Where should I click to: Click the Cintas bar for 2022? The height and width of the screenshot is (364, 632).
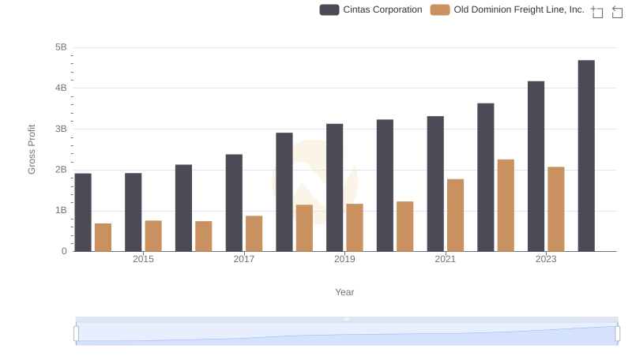click(485, 178)
